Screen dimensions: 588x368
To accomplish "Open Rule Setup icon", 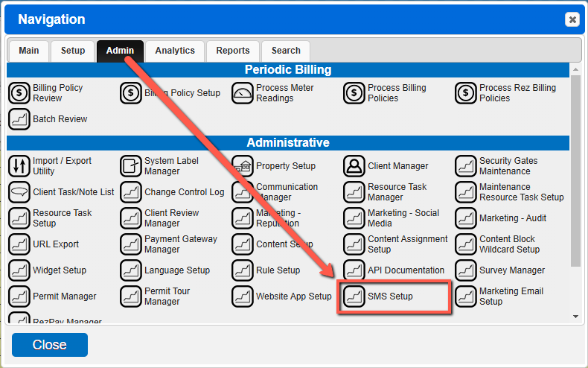I will pos(243,270).
